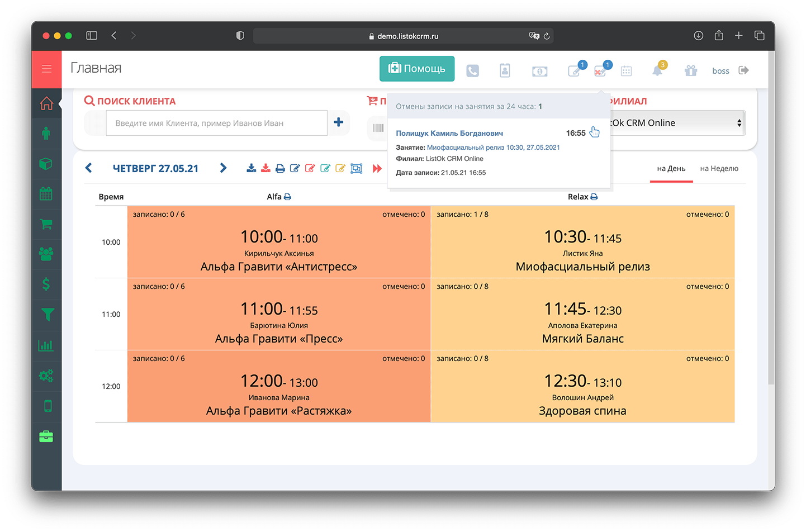Viewport: 806px width, 532px height.
Task: Print the schedule using the printer icon
Action: pyautogui.click(x=280, y=168)
